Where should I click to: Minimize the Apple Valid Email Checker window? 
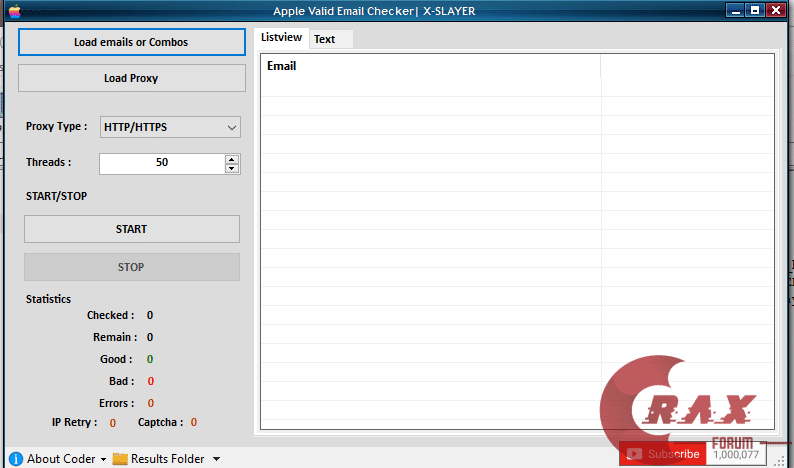pos(736,10)
